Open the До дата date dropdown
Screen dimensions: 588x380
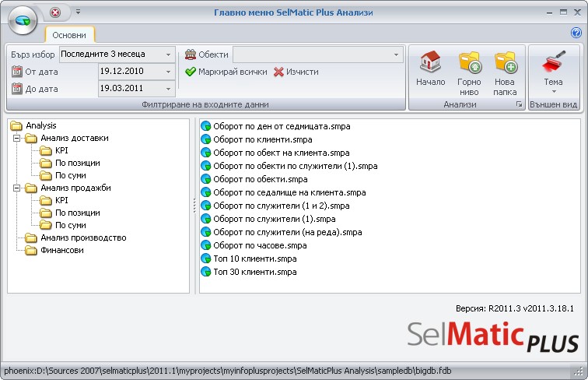[x=168, y=89]
